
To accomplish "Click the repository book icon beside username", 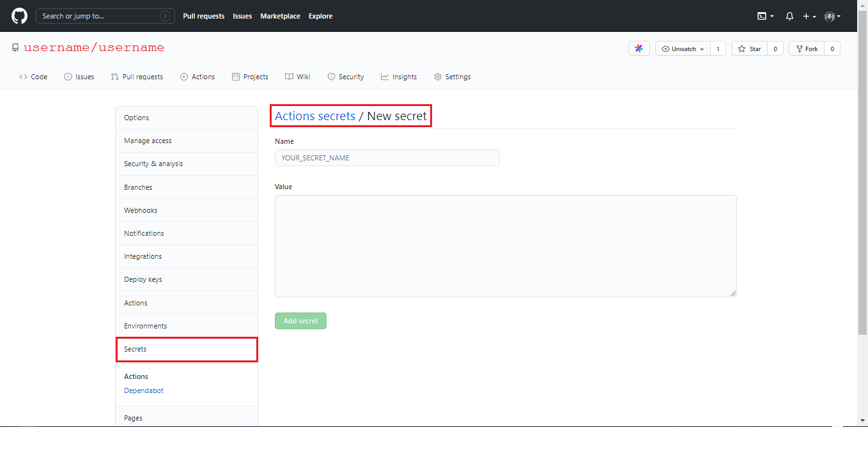I will point(15,47).
